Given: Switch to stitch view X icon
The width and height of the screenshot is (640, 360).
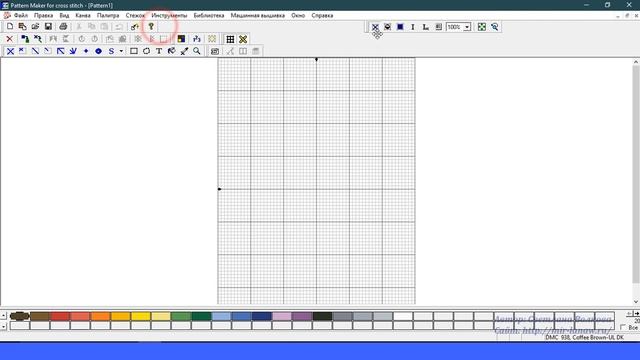Looking at the screenshot, I should 375,27.
